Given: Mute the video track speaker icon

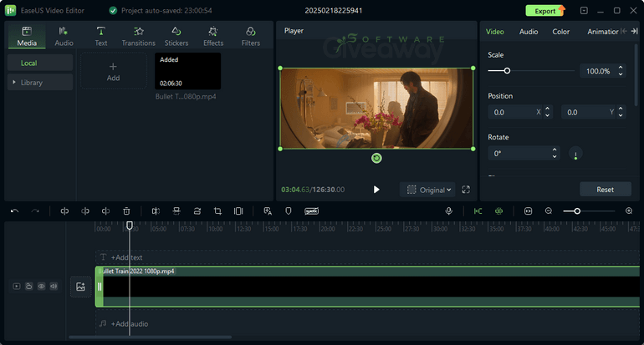Looking at the screenshot, I should (54, 287).
